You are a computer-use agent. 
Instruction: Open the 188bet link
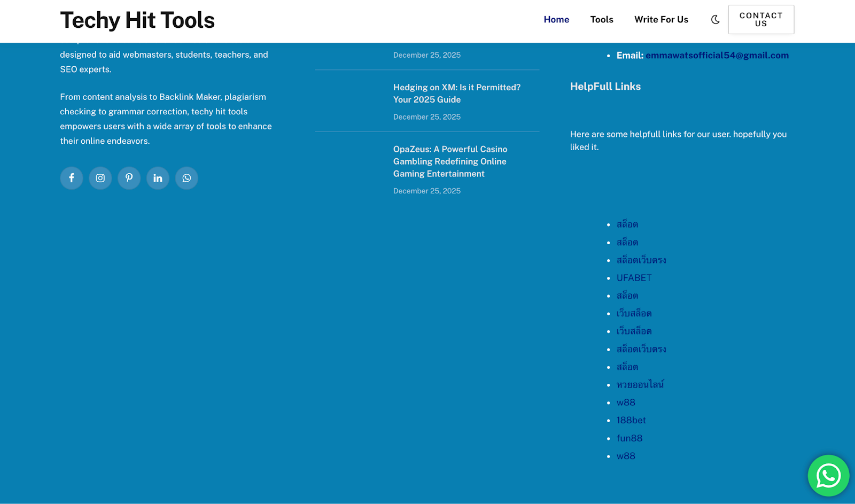[631, 420]
